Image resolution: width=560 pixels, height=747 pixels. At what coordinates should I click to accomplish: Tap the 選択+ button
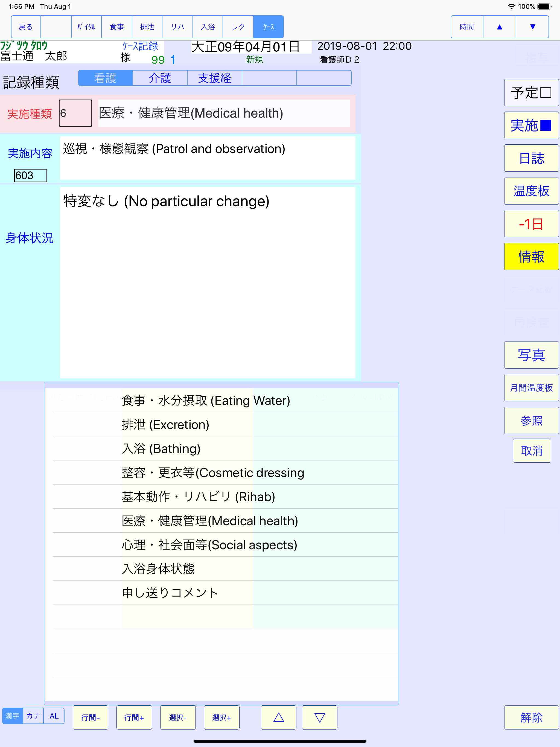221,717
